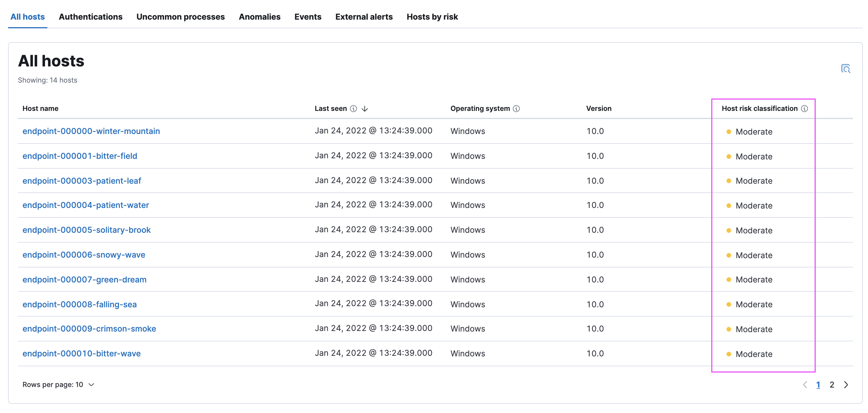Expand the Rows per page selector chevron
The width and height of the screenshot is (868, 413).
90,384
